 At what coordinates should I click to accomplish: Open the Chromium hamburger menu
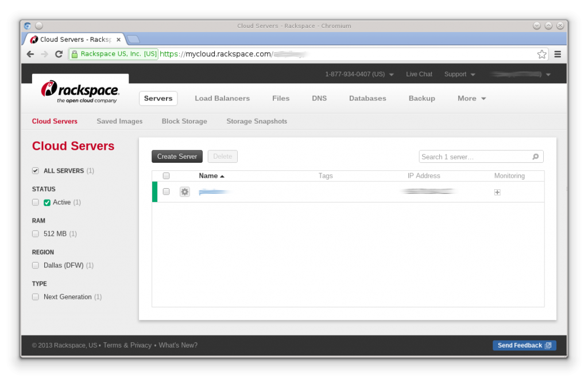[558, 54]
